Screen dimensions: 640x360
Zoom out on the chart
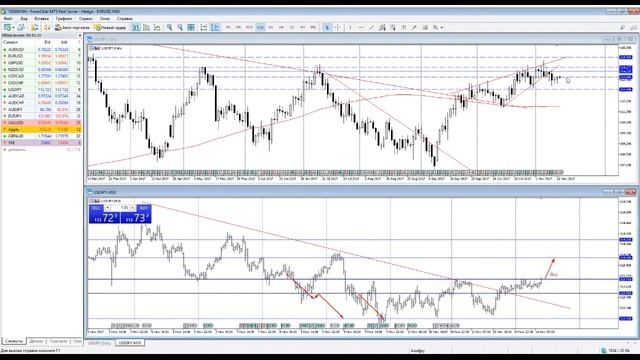[x=180, y=27]
